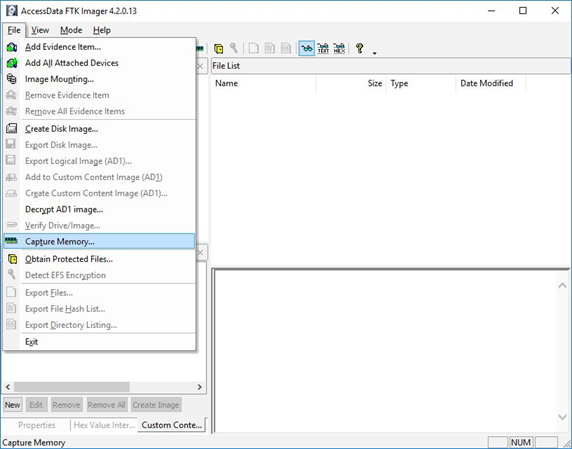
Task: Open the View menu
Action: 40,30
